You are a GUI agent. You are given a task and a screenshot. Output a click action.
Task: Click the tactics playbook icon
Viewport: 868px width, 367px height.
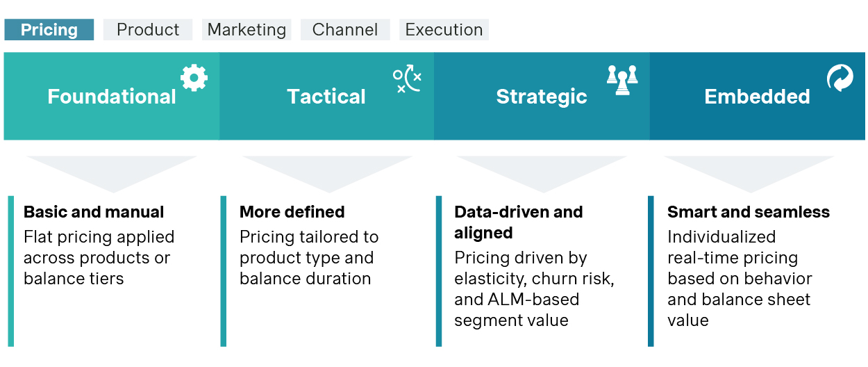point(407,79)
